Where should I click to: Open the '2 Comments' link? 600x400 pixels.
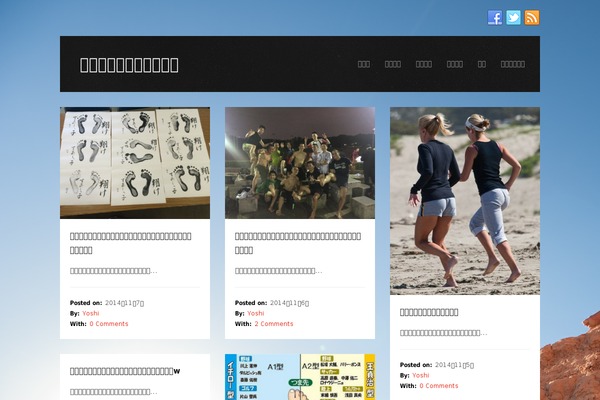pyautogui.click(x=274, y=324)
